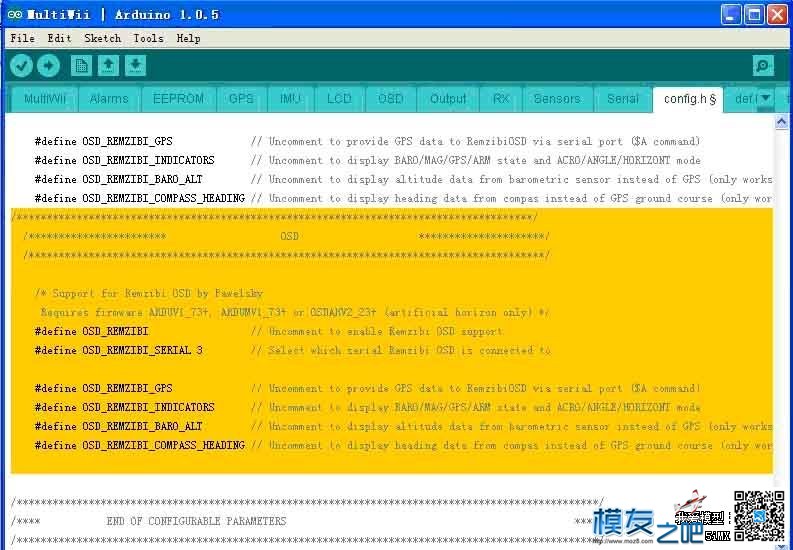Click unhighlighted '#define OSD_REMZIBI_BARO_ALT' line at top

[x=404, y=179]
